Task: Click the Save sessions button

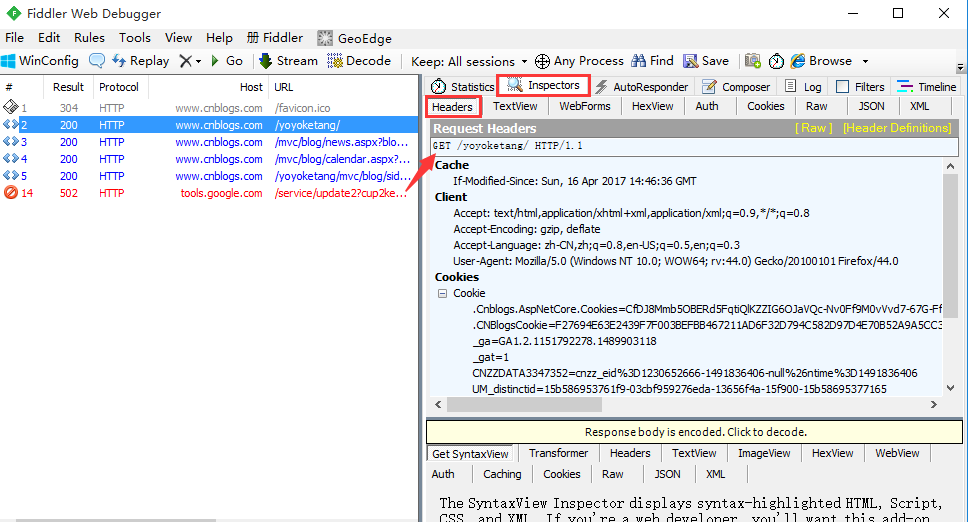Action: click(x=706, y=60)
